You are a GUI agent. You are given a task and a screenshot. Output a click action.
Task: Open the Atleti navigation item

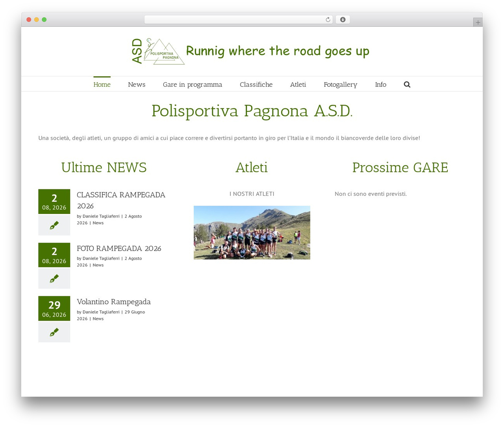click(298, 84)
